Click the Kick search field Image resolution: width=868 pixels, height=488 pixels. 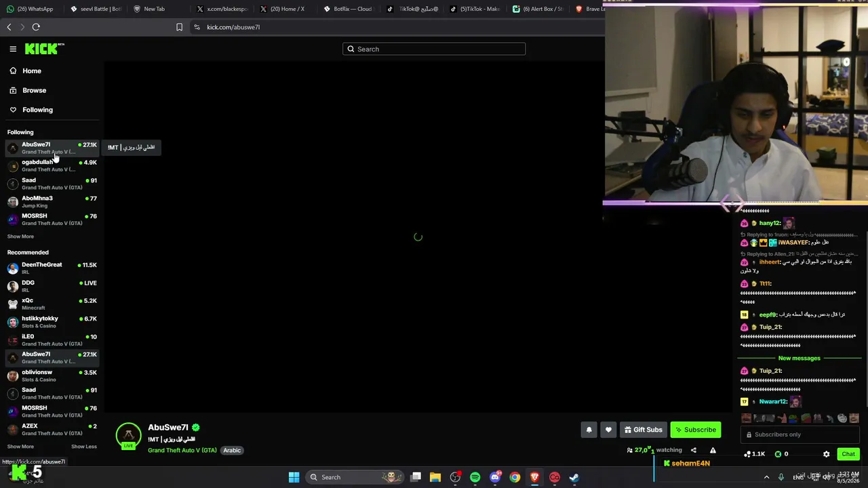434,49
